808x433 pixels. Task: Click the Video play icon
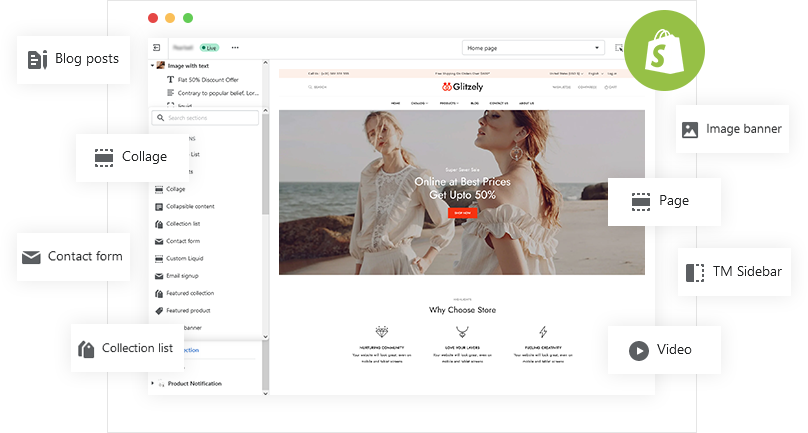click(638, 350)
